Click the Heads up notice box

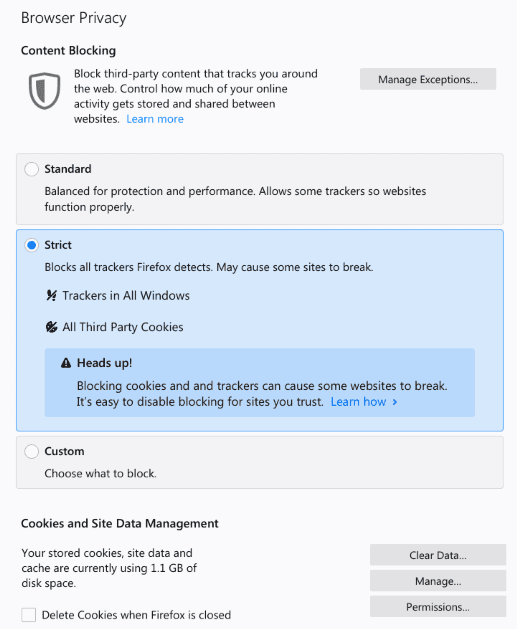[260, 382]
